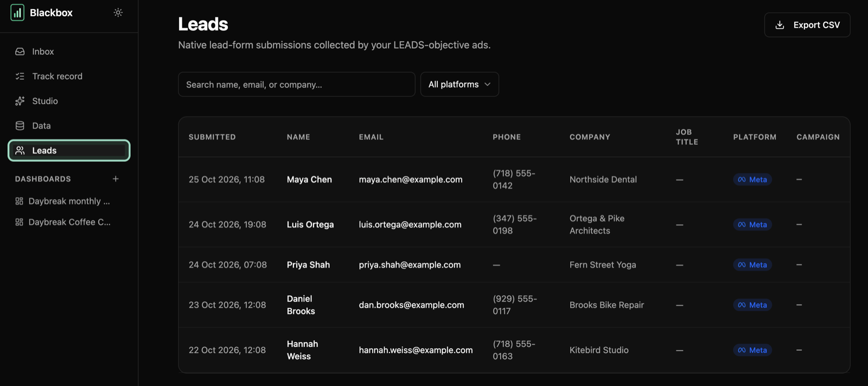This screenshot has height=386, width=868.
Task: Click email luis.ortega@example.com
Action: [x=410, y=224]
